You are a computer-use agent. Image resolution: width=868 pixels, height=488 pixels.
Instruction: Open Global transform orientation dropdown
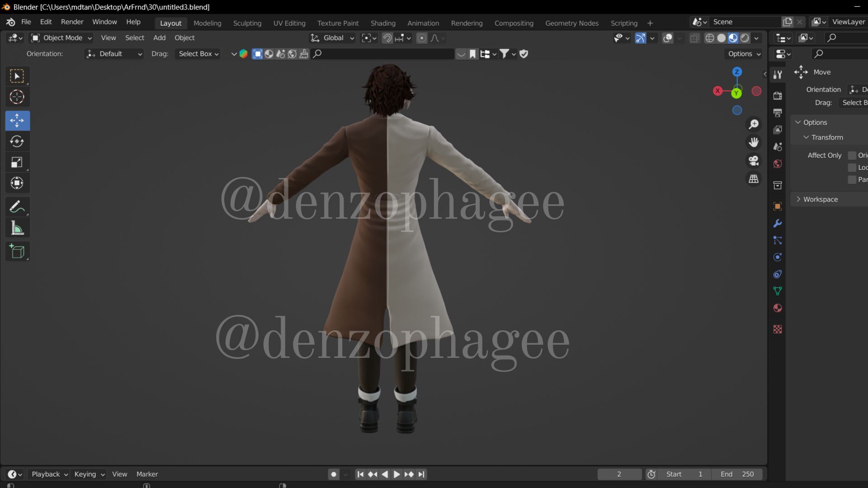point(332,38)
